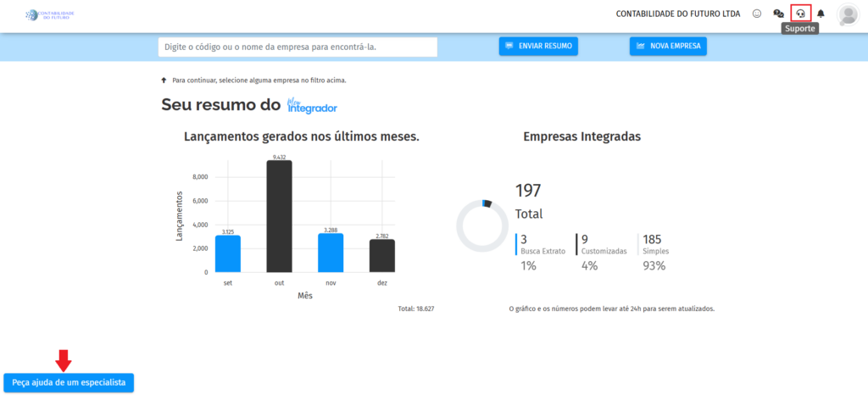Select the 'nov' bar showing 3.288
The width and height of the screenshot is (868, 395).
(x=331, y=253)
